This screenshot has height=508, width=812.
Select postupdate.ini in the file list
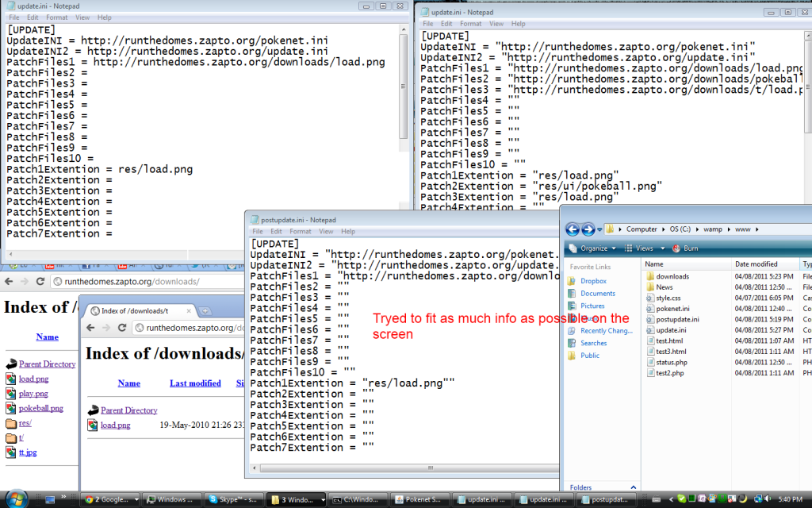click(676, 319)
